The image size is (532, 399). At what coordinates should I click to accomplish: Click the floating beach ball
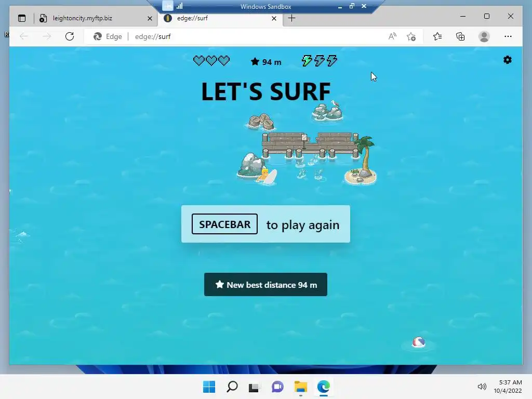pos(418,342)
